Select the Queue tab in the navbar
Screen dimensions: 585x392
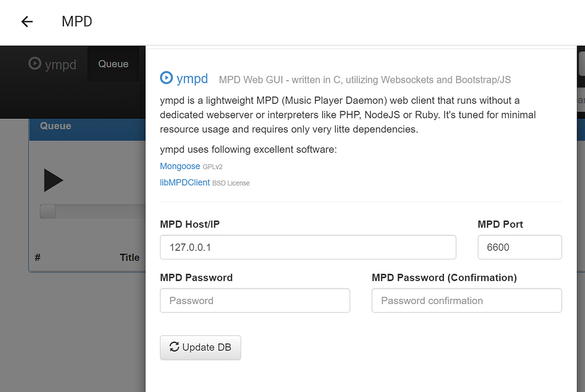click(x=113, y=64)
